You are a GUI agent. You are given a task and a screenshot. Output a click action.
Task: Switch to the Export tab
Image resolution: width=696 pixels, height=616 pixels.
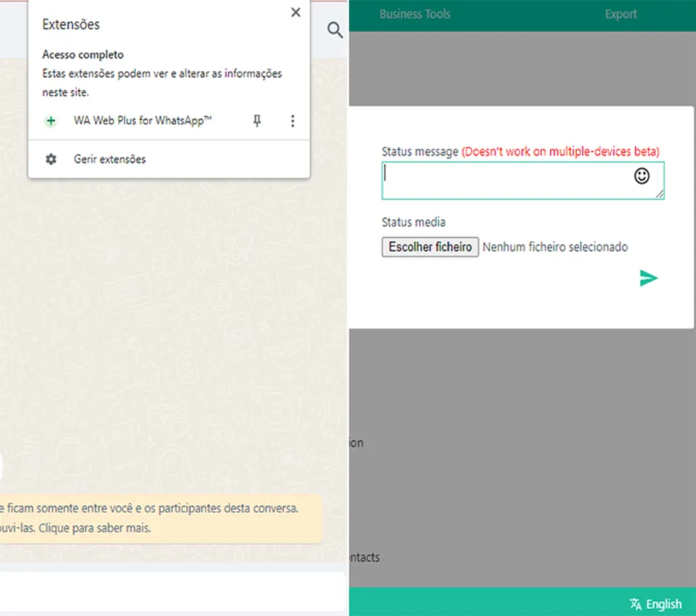click(620, 14)
